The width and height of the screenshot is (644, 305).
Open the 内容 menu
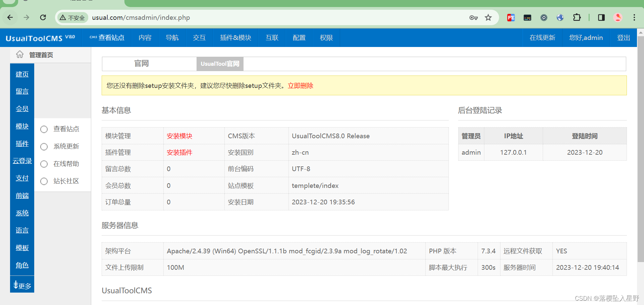pyautogui.click(x=145, y=38)
